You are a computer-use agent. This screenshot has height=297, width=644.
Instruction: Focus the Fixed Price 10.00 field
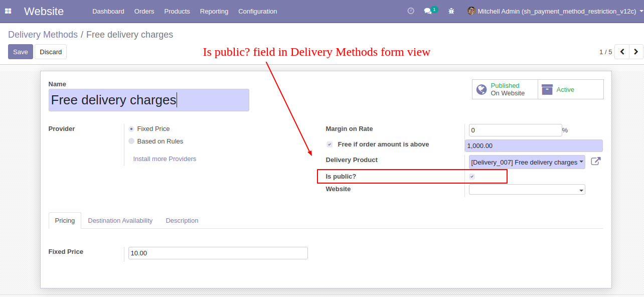pos(218,253)
